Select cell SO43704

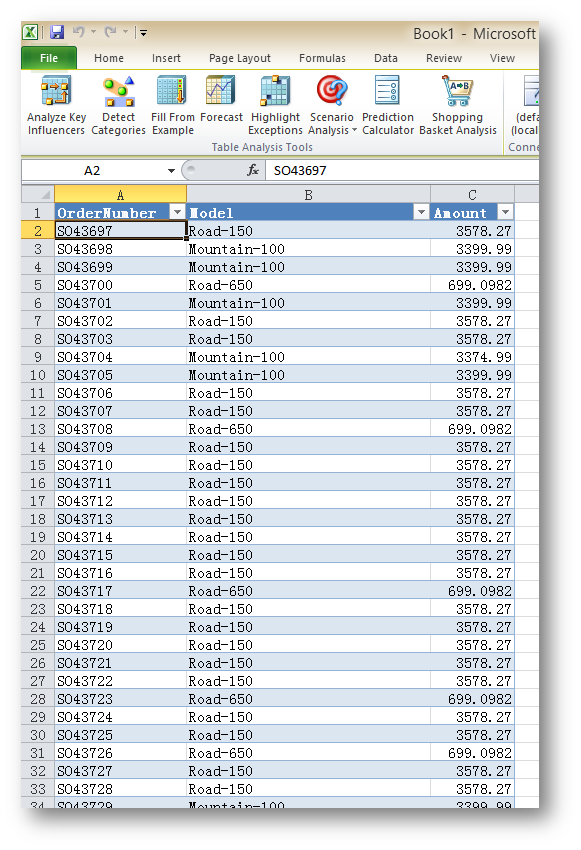(120, 357)
